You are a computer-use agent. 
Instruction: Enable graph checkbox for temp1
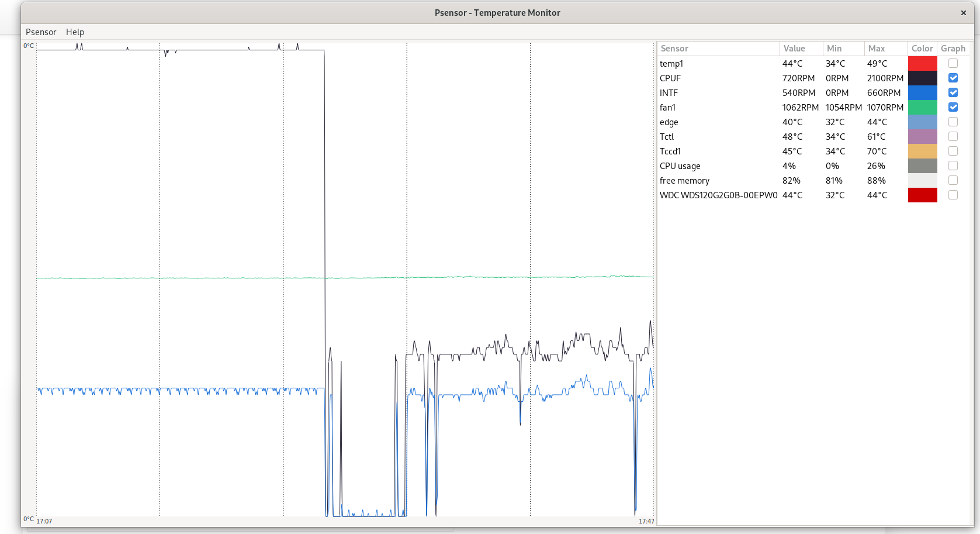(x=953, y=63)
